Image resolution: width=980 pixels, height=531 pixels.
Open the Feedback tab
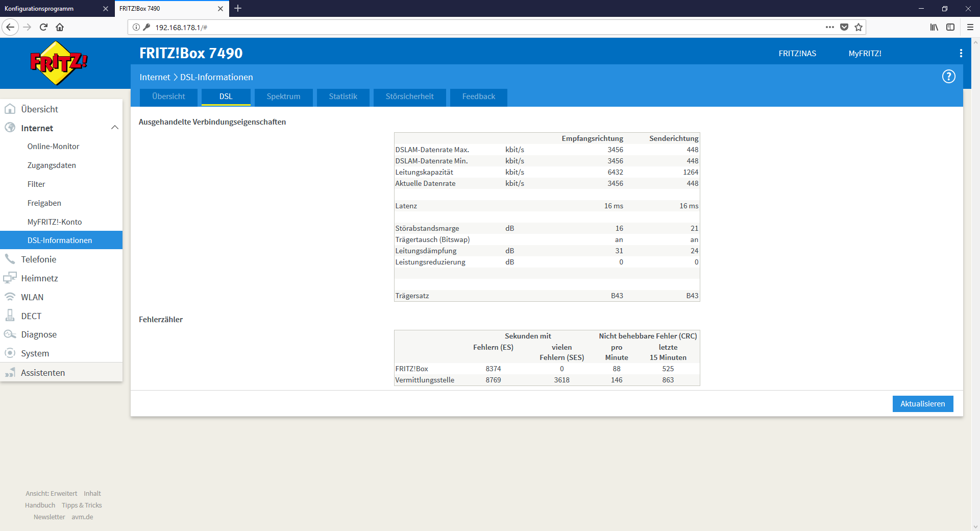(479, 96)
